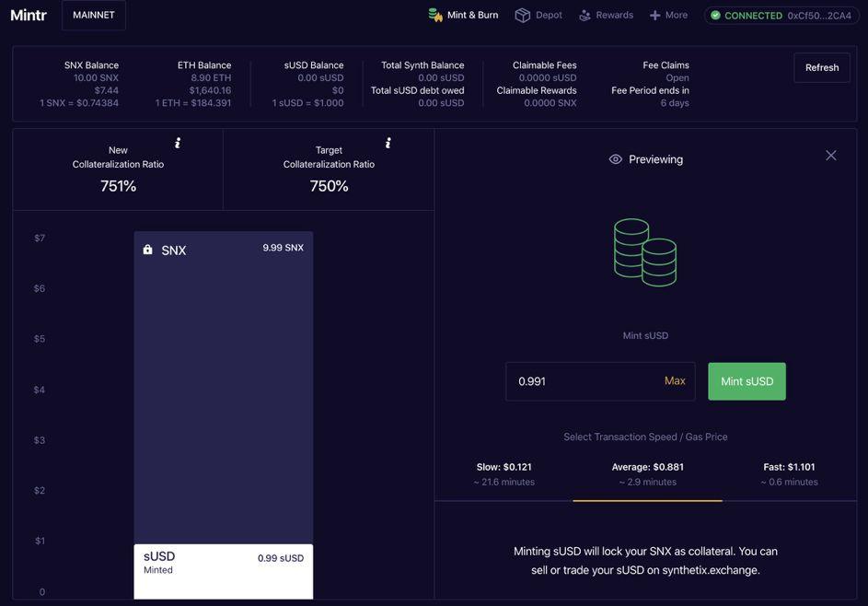Click the Mint & Burn coins icon
Viewport: 868px width, 606px height.
(435, 15)
